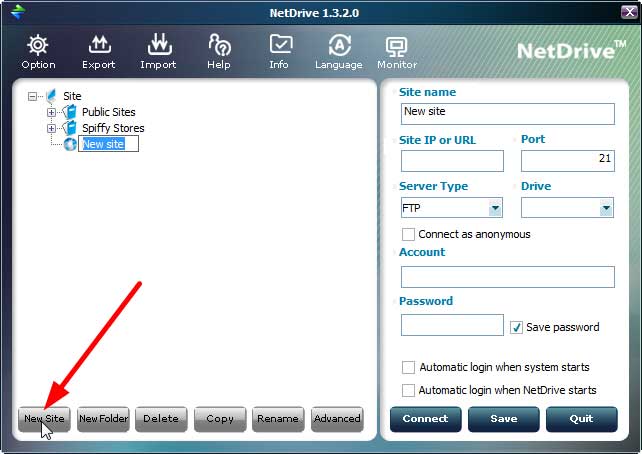The image size is (642, 454).
Task: Click the Export toolbar icon
Action: (x=99, y=45)
